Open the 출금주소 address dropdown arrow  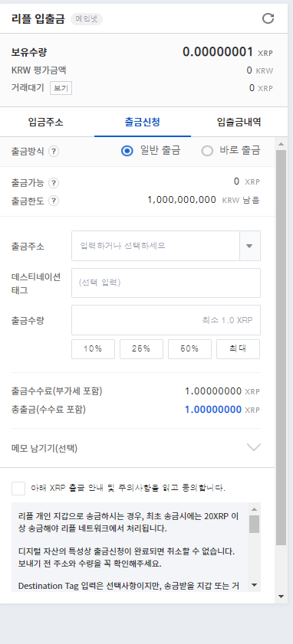(x=249, y=246)
